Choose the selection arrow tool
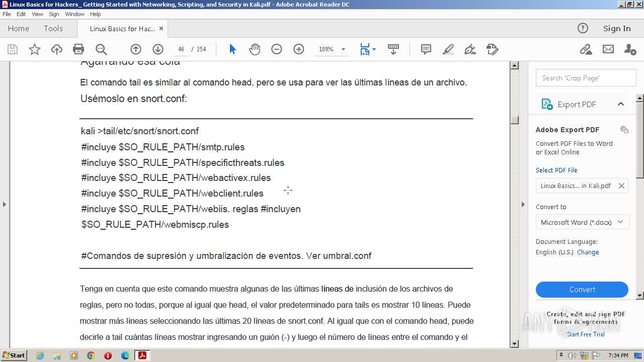Image resolution: width=644 pixels, height=362 pixels. [232, 49]
